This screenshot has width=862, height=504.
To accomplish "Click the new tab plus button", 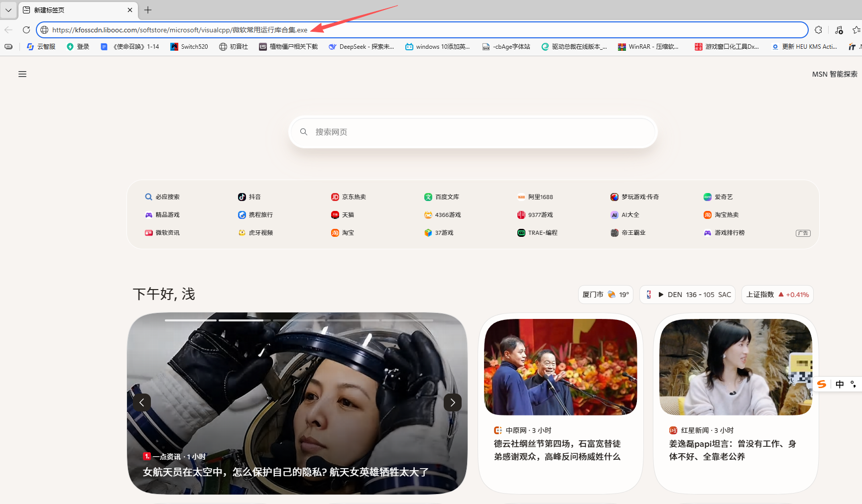I will pos(148,10).
